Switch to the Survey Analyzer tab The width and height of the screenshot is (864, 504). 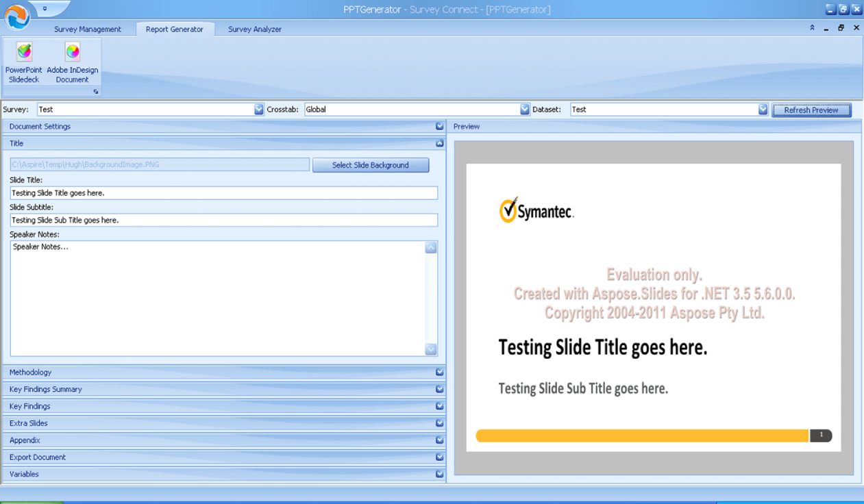(x=254, y=29)
